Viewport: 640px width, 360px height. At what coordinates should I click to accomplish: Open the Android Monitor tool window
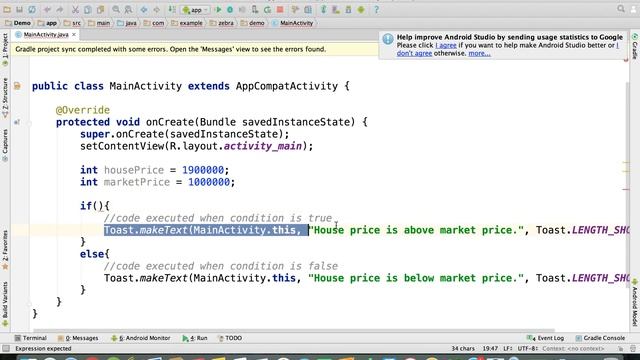(140, 338)
